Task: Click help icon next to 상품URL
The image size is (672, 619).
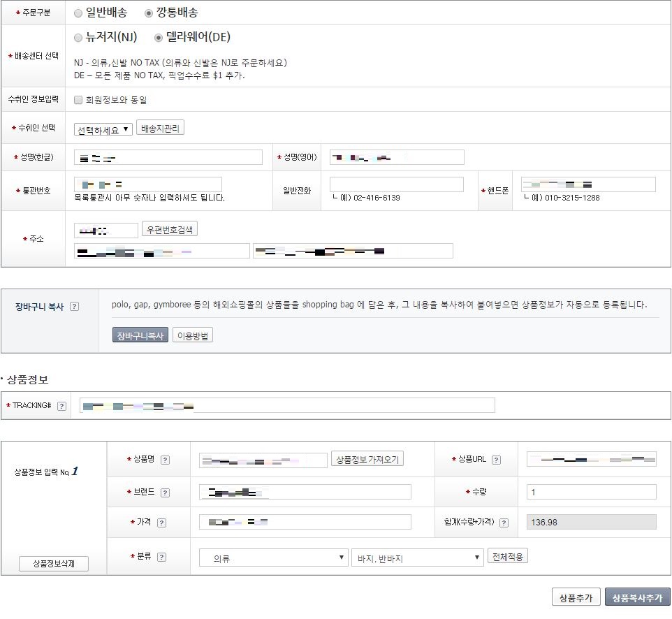Action: click(496, 460)
